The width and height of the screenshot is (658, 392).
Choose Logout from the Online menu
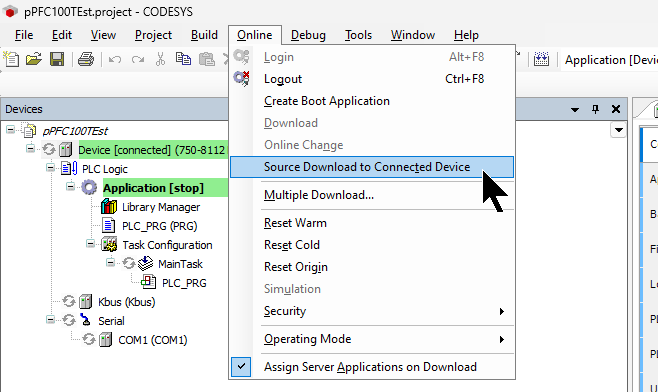[372, 79]
